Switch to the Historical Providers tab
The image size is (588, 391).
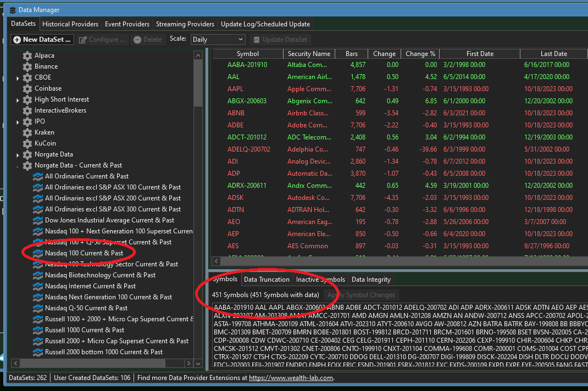(x=70, y=24)
